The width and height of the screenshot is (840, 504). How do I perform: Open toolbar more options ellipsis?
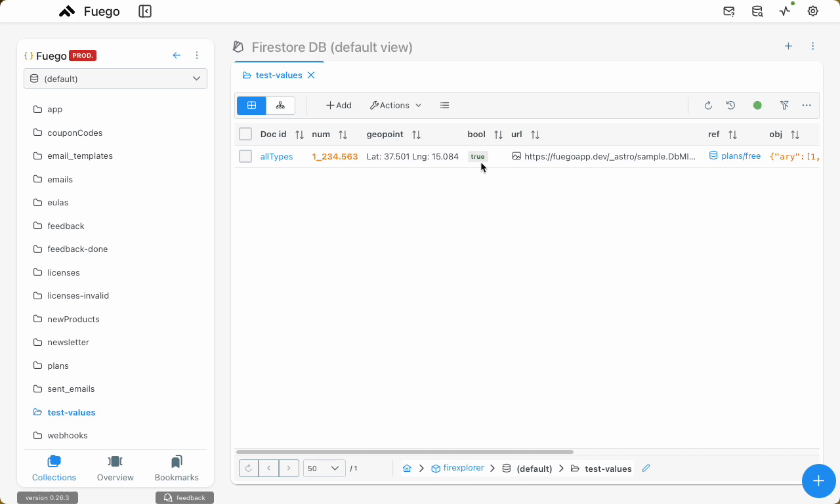click(x=807, y=105)
